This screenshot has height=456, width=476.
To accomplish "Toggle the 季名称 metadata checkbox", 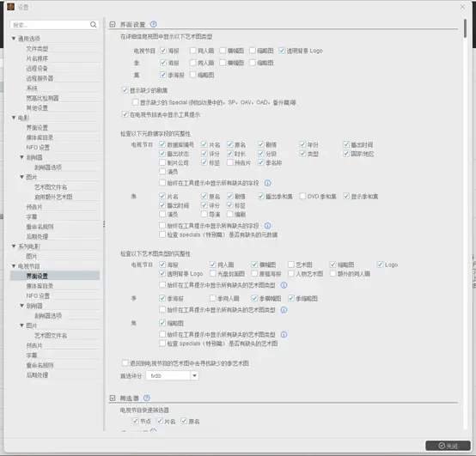I will tap(260, 162).
